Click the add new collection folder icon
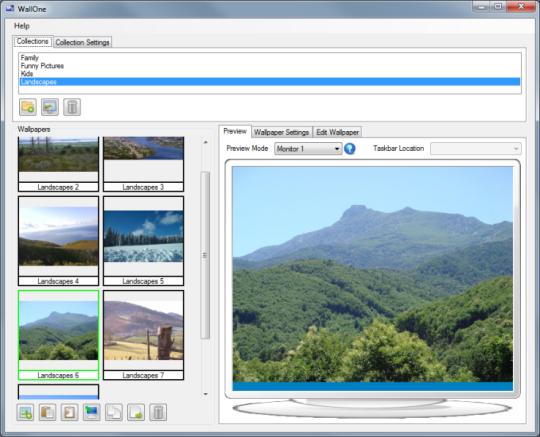 coord(28,107)
